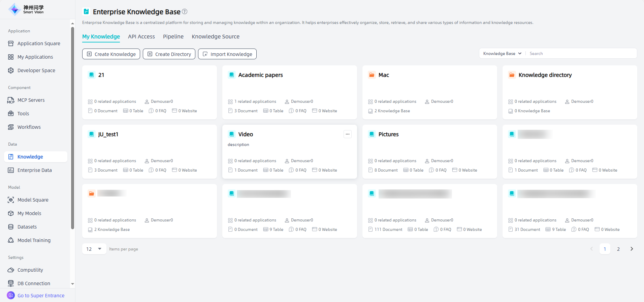Viewport: 644px width, 302px height.
Task: Click the sidebar scroll down arrow
Action: point(72,284)
